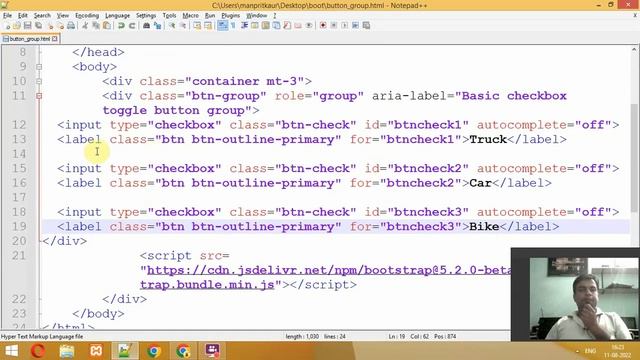Viewport: 640px width, 360px height.
Task: Click the Save Recorded Macro icon
Action: click(366, 25)
